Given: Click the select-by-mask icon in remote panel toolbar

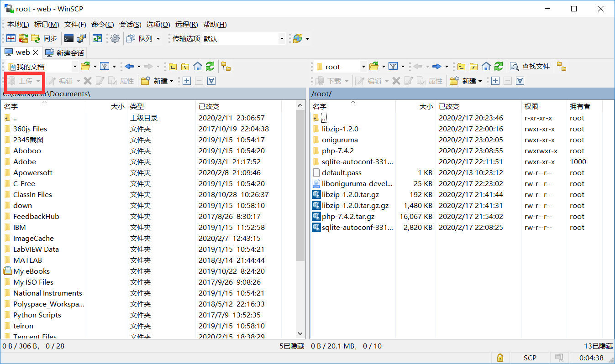Looking at the screenshot, I should click(520, 81).
